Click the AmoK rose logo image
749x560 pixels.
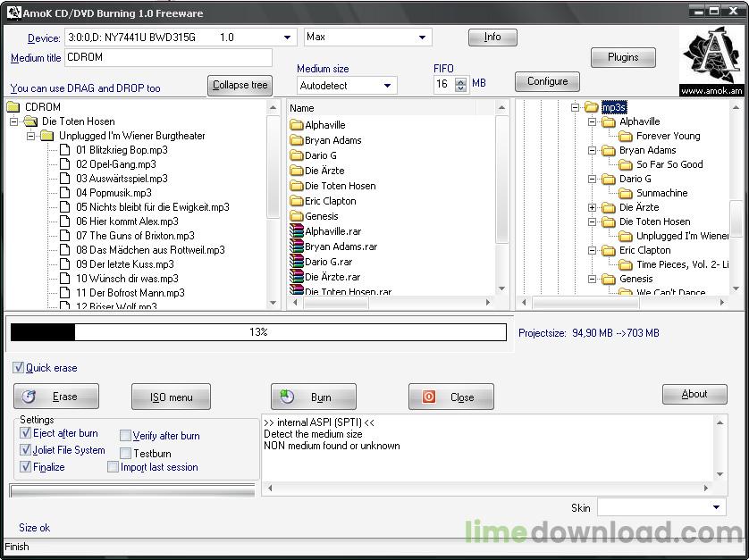[711, 61]
